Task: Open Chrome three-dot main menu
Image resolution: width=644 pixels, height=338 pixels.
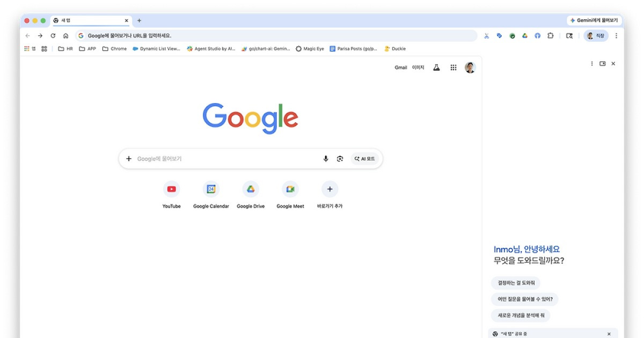Action: tap(616, 36)
